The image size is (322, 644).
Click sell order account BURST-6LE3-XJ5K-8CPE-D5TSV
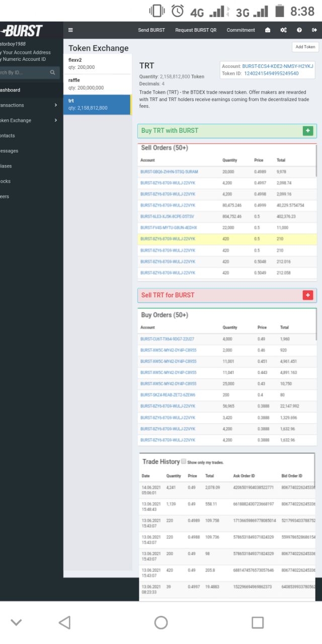coord(167,217)
